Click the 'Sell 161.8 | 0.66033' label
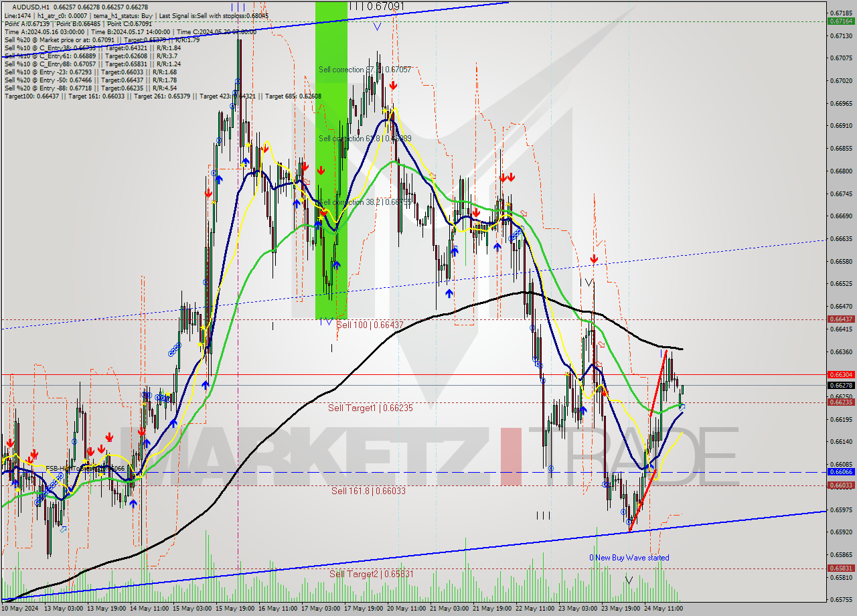The image size is (857, 616). click(368, 491)
